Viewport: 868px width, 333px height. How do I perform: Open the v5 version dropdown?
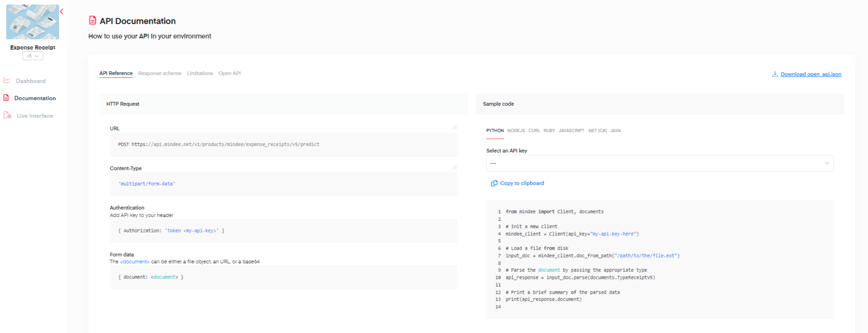pos(32,56)
